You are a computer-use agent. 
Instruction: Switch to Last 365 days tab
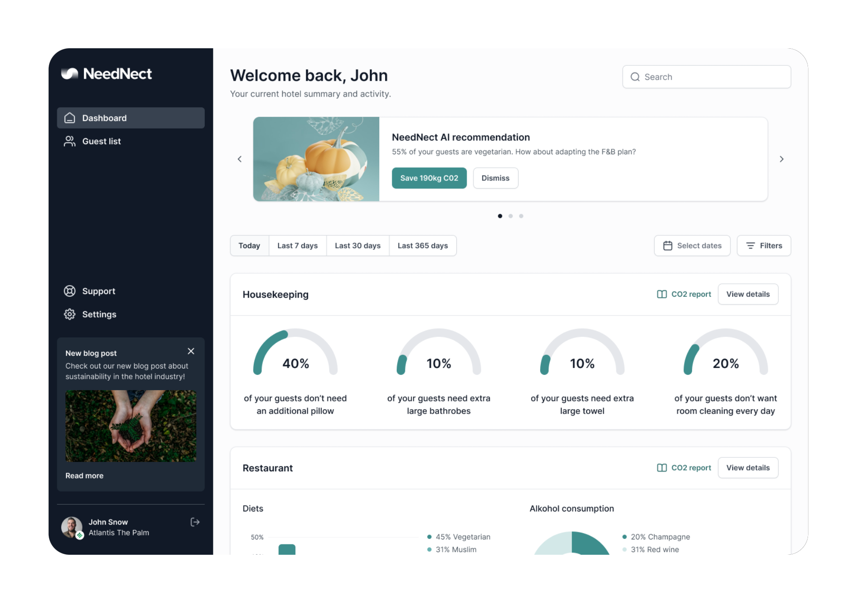coord(423,246)
